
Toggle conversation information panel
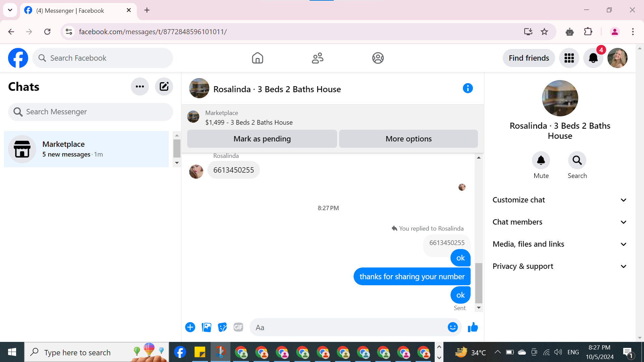click(x=468, y=88)
